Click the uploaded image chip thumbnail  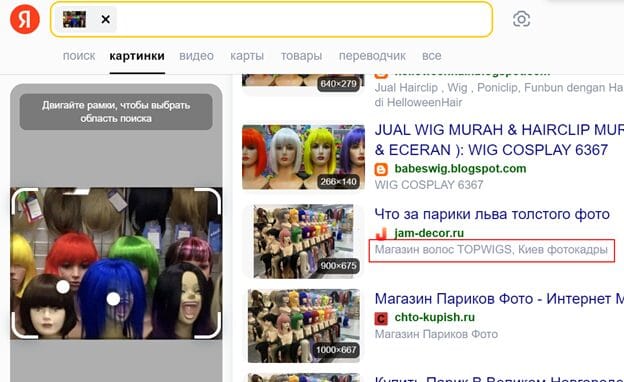coord(74,19)
